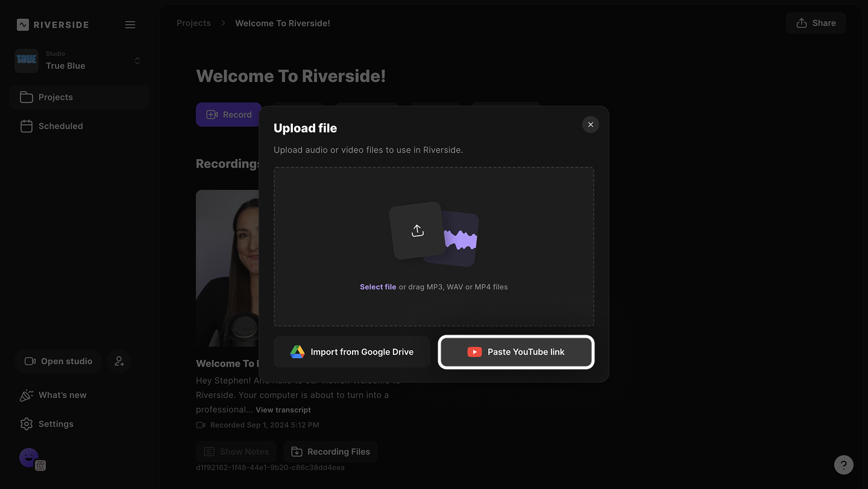The width and height of the screenshot is (868, 489).
Task: Click Import from Google Drive
Action: coord(352,352)
